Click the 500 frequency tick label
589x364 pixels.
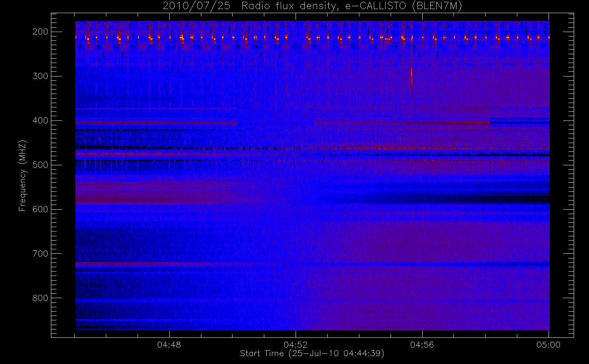coord(40,165)
